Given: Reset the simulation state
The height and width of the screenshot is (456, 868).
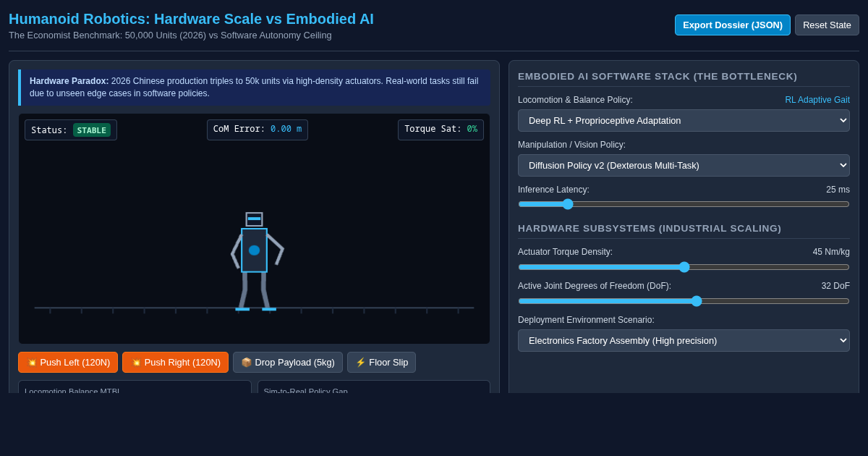Looking at the screenshot, I should pyautogui.click(x=827, y=25).
